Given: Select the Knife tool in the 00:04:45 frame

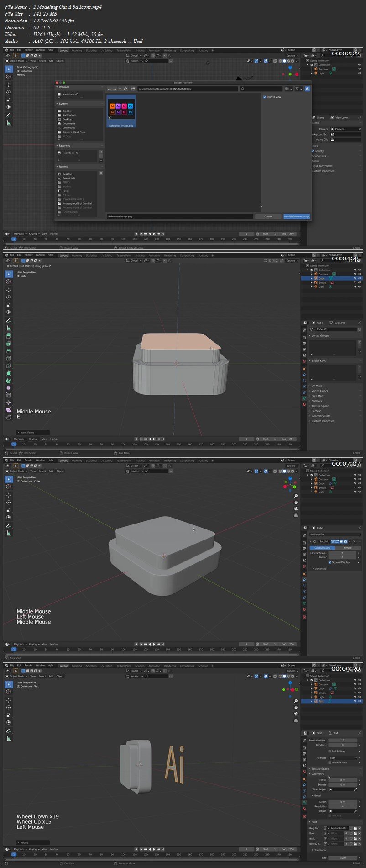Looking at the screenshot, I should point(9,365).
